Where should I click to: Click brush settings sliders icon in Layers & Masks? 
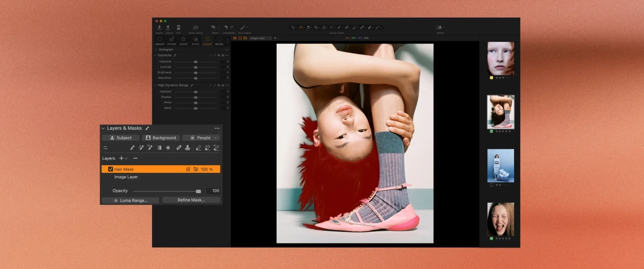tap(105, 148)
